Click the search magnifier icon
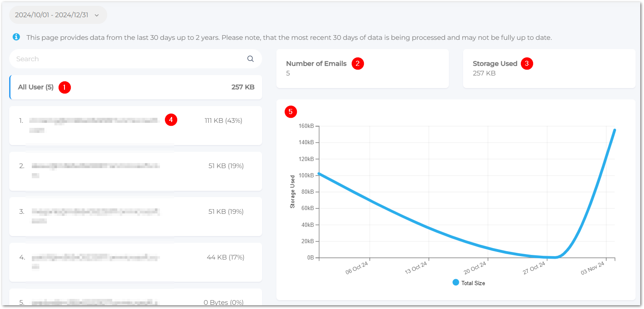Screen dimensions: 644x309 (x=250, y=59)
